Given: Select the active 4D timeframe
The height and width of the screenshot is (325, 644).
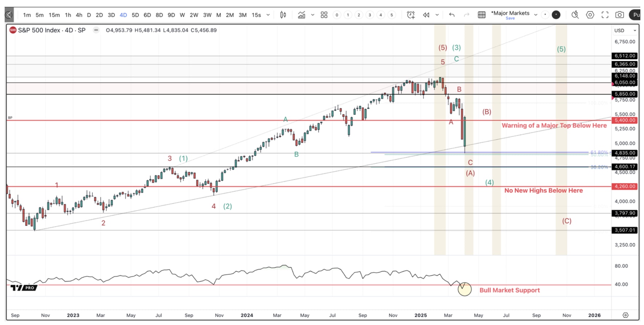Looking at the screenshot, I should (x=123, y=15).
